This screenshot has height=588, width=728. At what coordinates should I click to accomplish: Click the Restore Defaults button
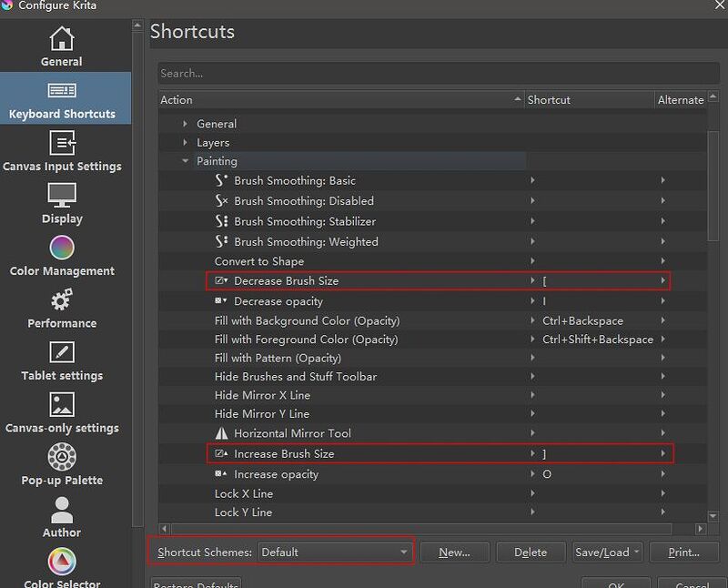pyautogui.click(x=196, y=583)
